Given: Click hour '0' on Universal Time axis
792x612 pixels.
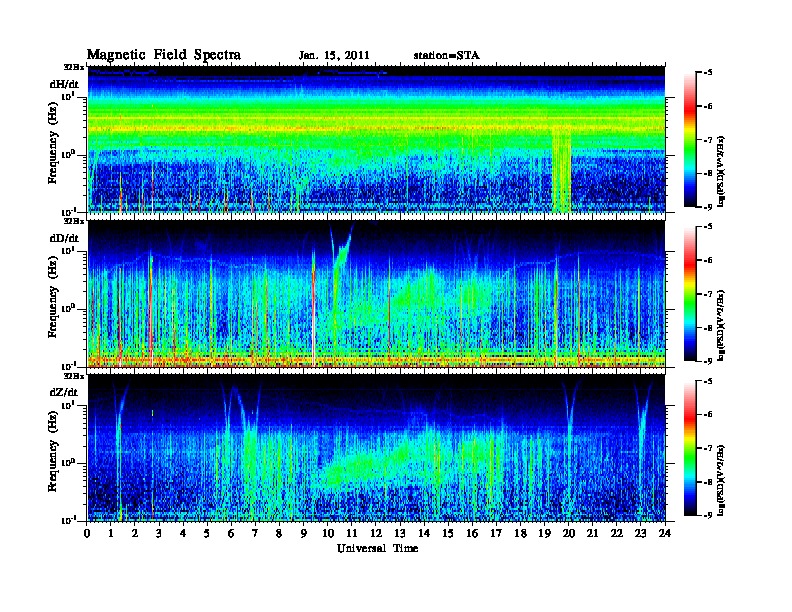Looking at the screenshot, I should coord(87,533).
